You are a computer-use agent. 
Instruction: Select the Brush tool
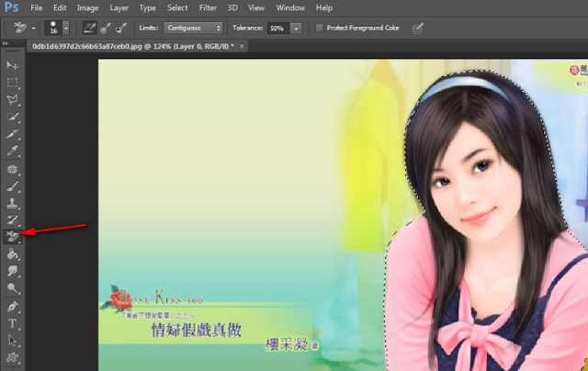click(x=12, y=186)
